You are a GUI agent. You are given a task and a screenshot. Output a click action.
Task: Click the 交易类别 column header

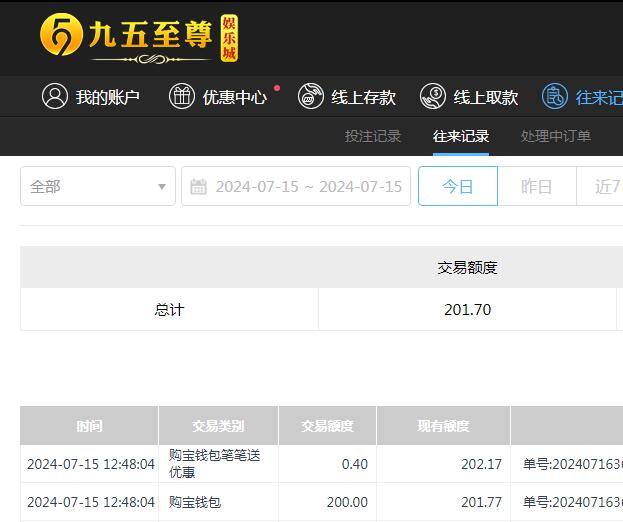pyautogui.click(x=219, y=426)
